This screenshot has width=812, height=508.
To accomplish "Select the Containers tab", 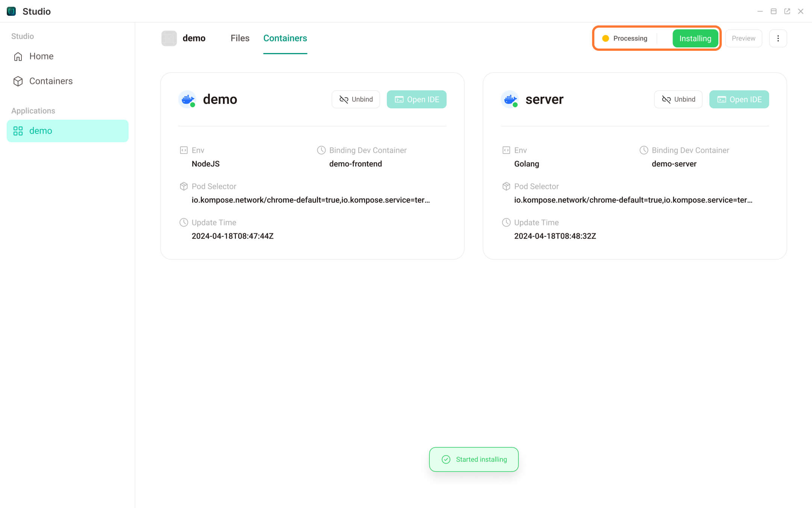I will coord(285,38).
